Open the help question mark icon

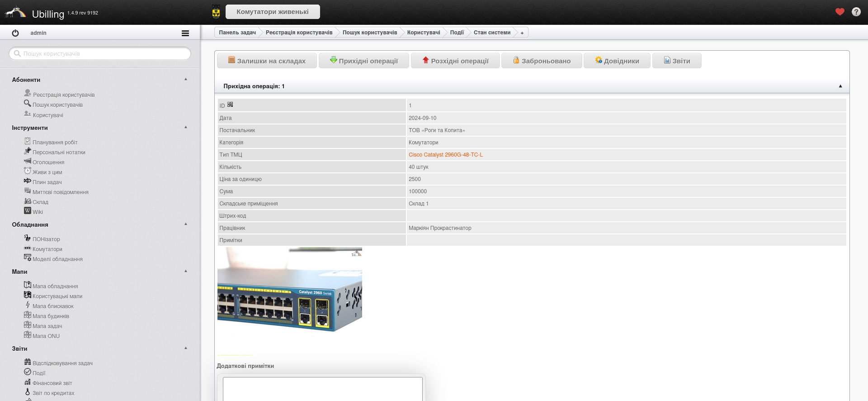tap(856, 12)
